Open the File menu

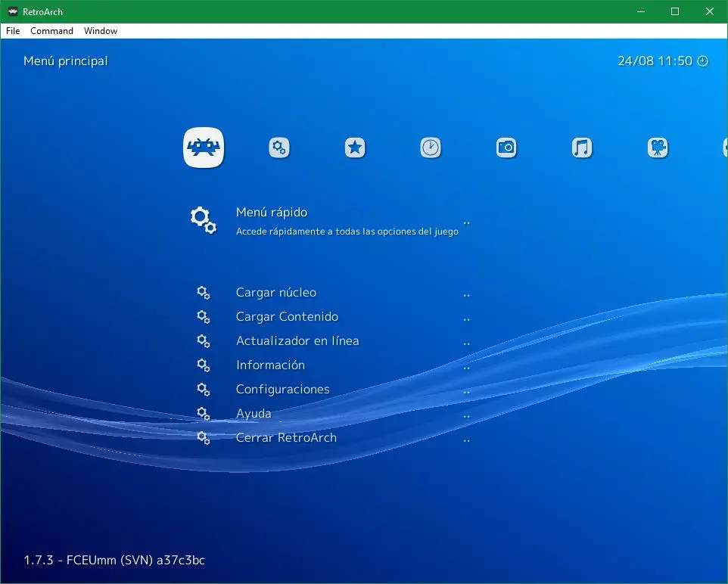[13, 31]
